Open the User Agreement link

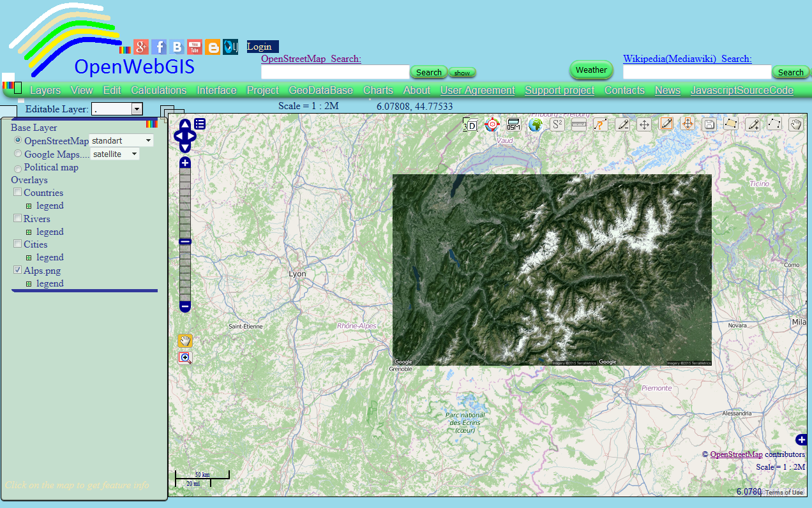click(477, 90)
